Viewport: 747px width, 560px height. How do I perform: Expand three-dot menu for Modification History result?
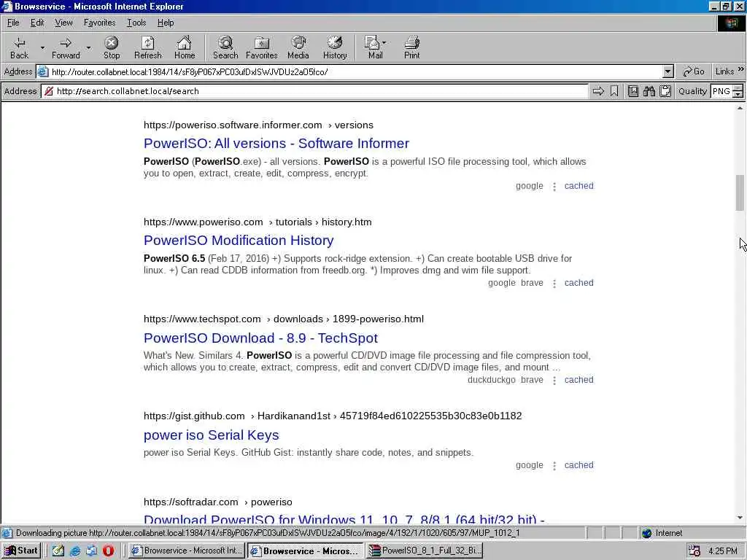554,284
